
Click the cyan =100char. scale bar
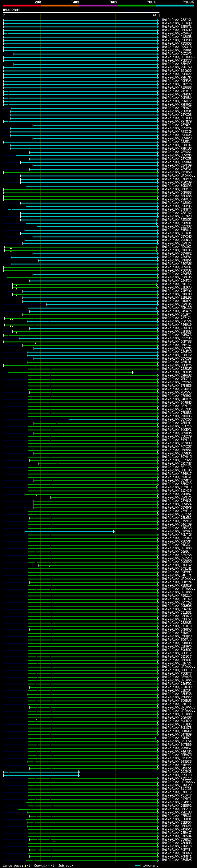click(x=137, y=866)
